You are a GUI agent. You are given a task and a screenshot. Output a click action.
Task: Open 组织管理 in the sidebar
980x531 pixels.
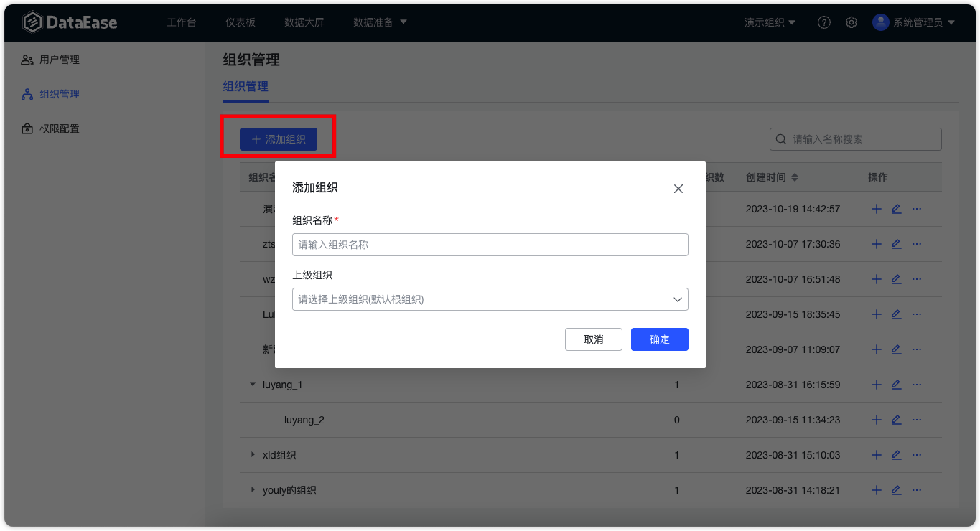(x=50, y=94)
